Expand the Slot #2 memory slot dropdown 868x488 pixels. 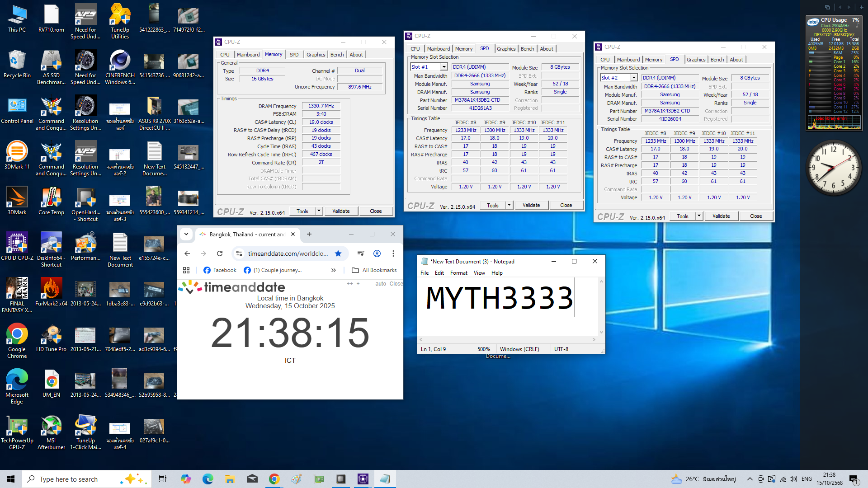click(x=634, y=78)
